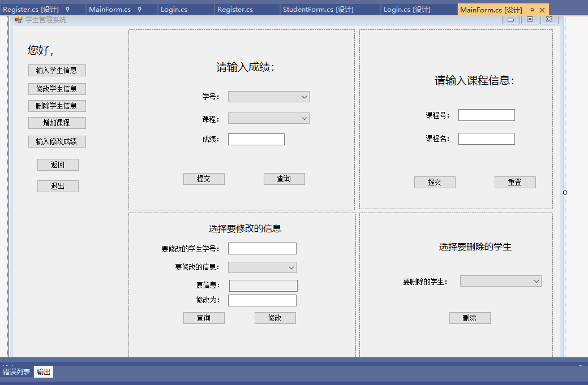Select the 要删除的学生: label
The image size is (588, 385).
[x=425, y=282]
